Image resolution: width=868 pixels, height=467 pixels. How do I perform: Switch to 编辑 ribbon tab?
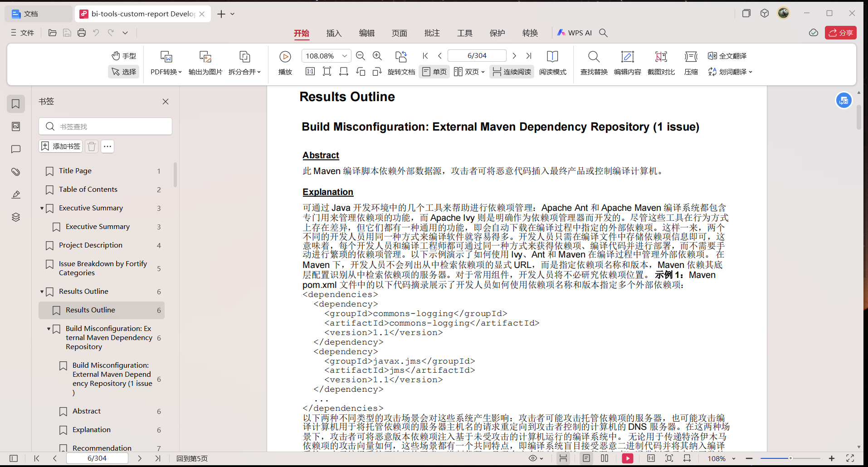point(367,33)
